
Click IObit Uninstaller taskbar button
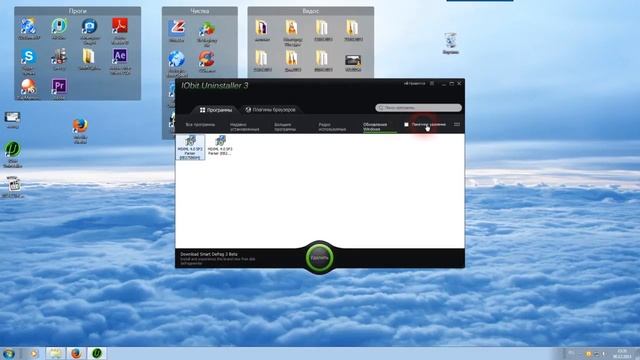tap(97, 353)
